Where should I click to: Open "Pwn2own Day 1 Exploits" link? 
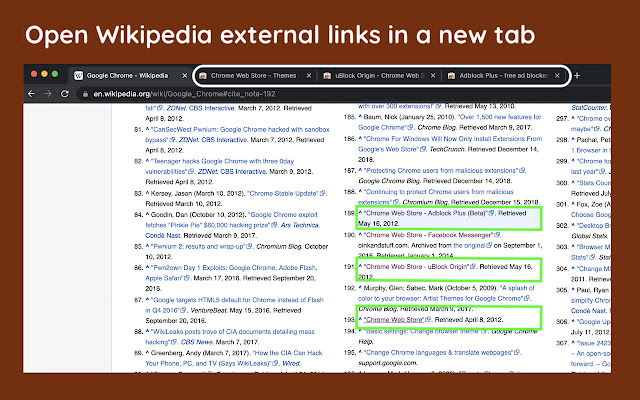coord(231,273)
